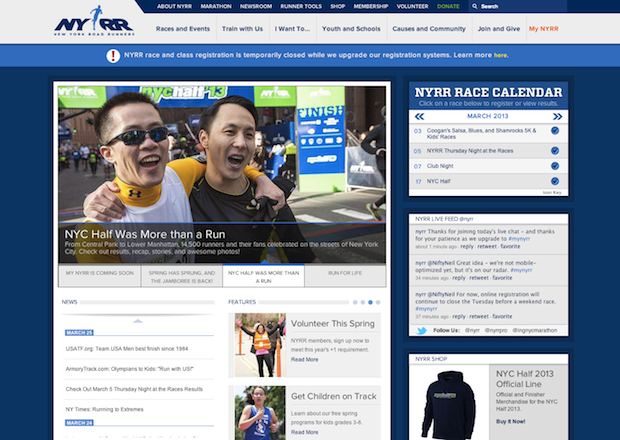Click the NYC Half hoodie product image

tap(449, 404)
